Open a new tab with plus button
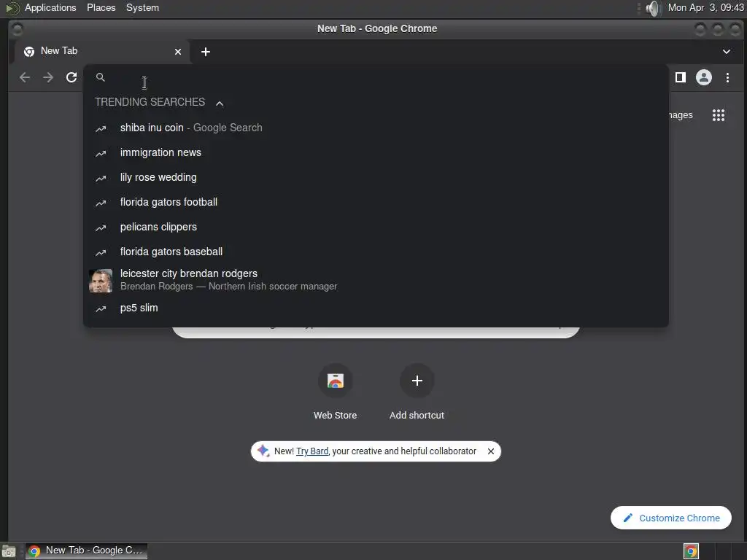747x560 pixels. [x=205, y=52]
